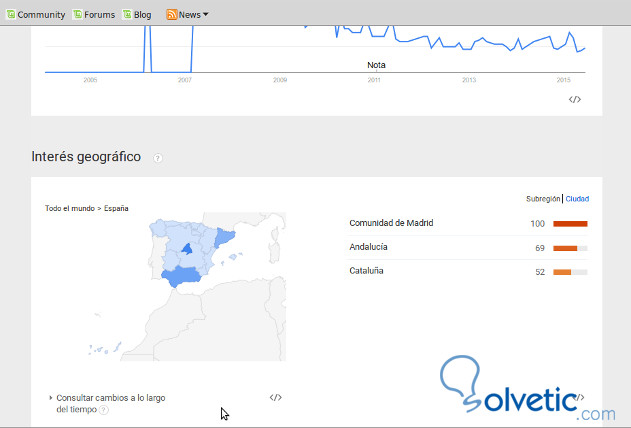Open the Community bookmark
Viewport: 631px width, 428px height.
pos(35,15)
